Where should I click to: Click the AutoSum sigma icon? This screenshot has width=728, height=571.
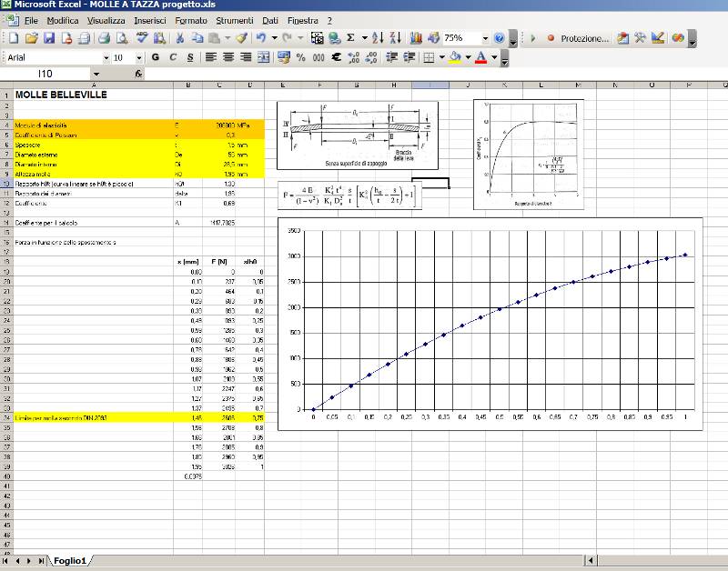click(351, 38)
